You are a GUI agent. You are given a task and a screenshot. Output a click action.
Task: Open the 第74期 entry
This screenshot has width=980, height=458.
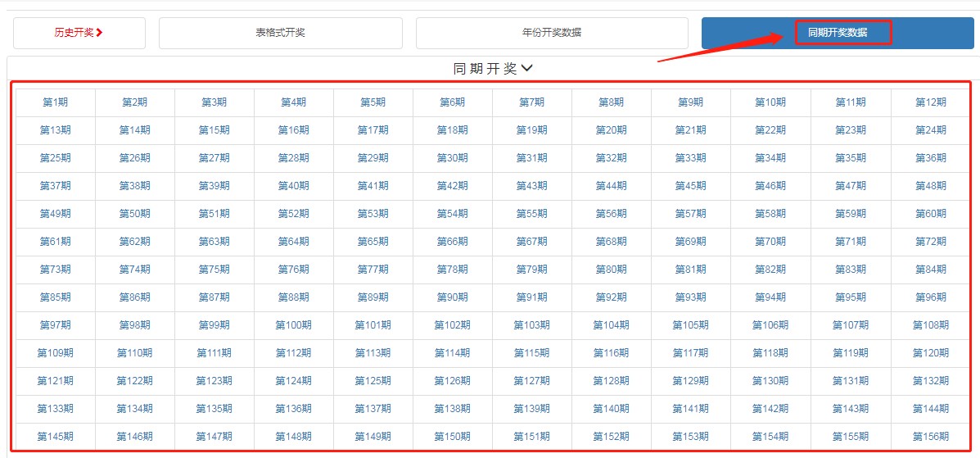pyautogui.click(x=135, y=270)
